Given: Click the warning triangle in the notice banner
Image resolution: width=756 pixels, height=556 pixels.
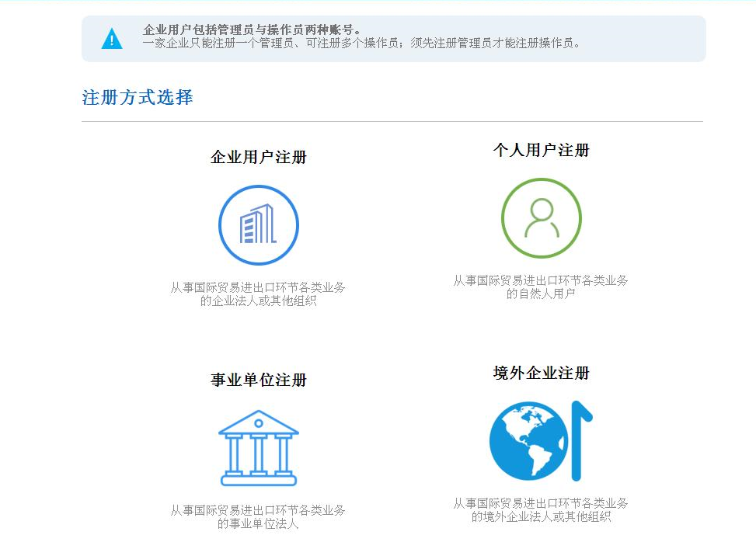Looking at the screenshot, I should tap(111, 38).
